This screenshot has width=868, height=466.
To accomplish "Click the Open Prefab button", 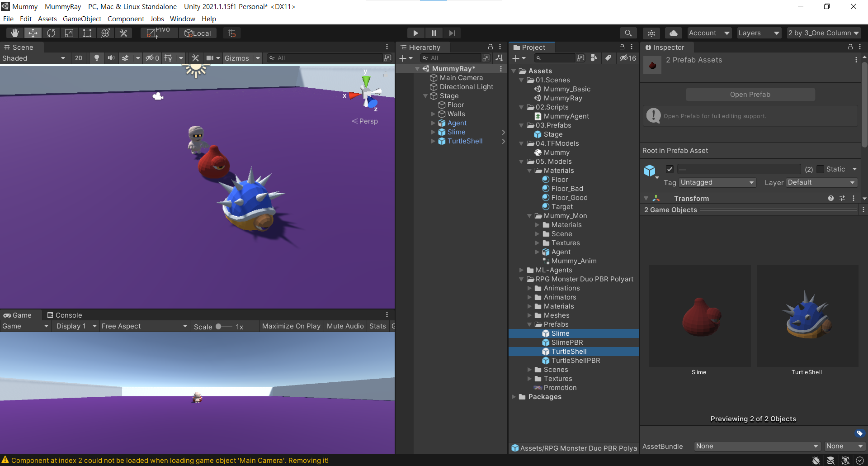I will (x=750, y=95).
